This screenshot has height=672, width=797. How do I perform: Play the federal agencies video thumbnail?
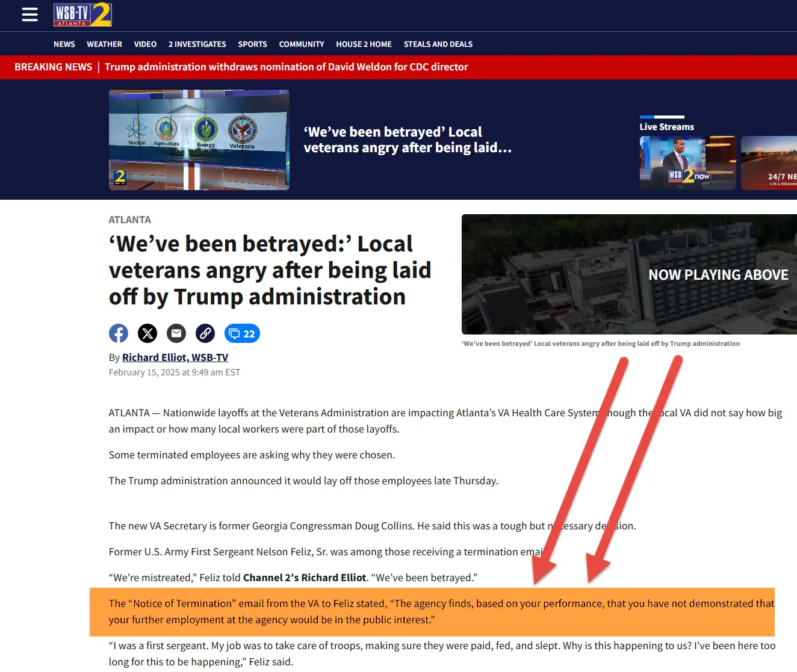(x=199, y=140)
